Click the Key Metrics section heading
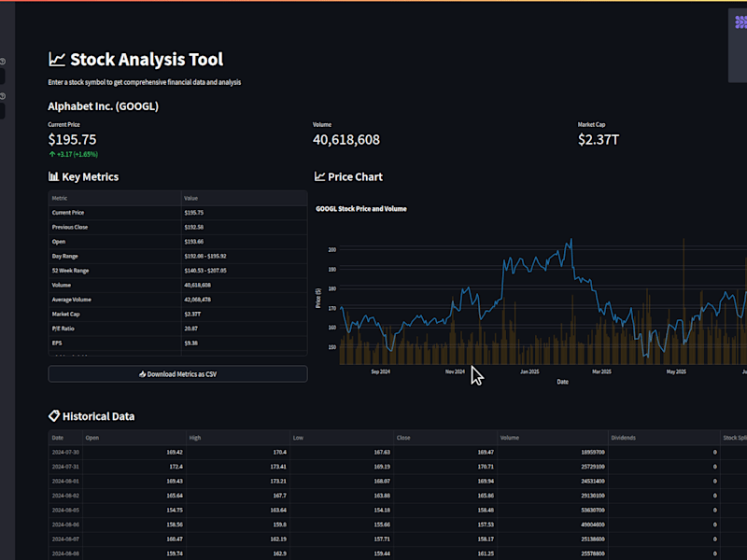Screen dimensions: 747x560 tap(83, 176)
